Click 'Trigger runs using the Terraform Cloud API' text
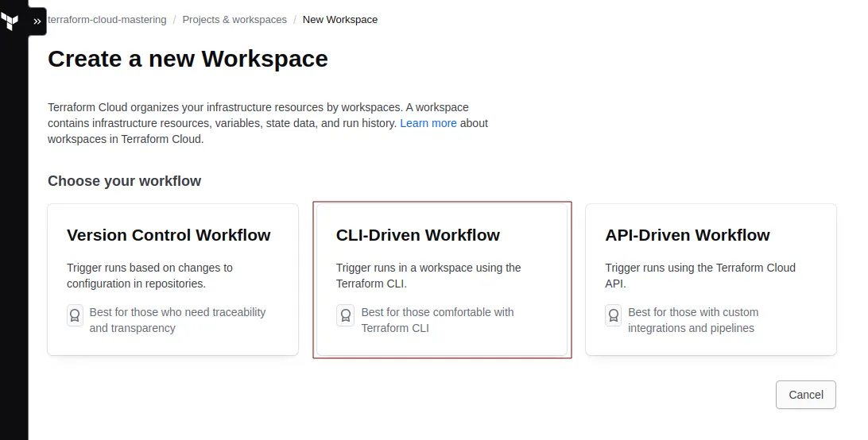The width and height of the screenshot is (868, 440). [x=700, y=276]
